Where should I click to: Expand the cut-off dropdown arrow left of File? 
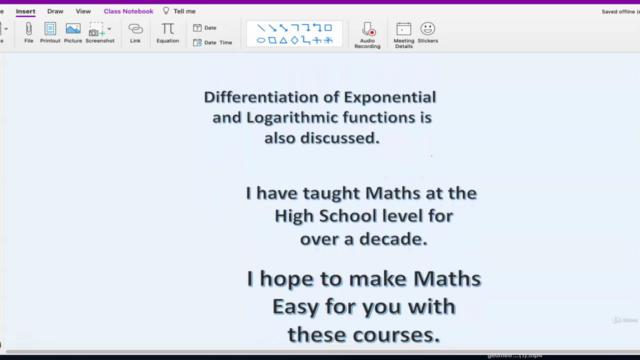[6, 29]
